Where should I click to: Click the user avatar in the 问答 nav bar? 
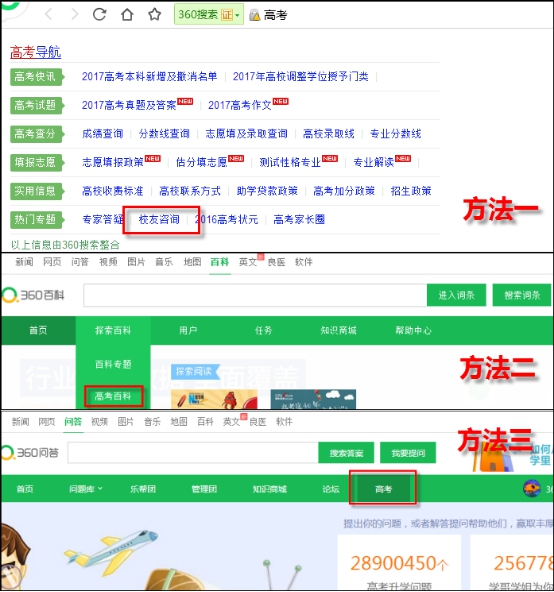(532, 489)
